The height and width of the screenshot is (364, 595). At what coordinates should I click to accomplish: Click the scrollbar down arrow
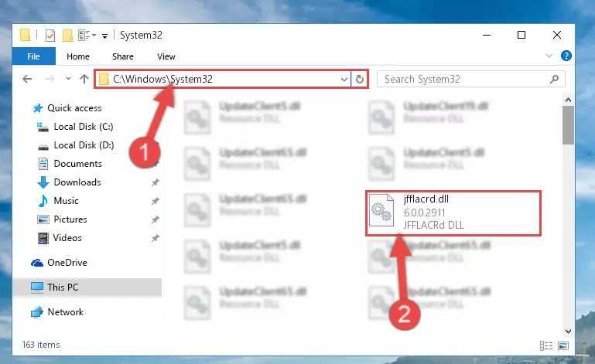(x=568, y=332)
